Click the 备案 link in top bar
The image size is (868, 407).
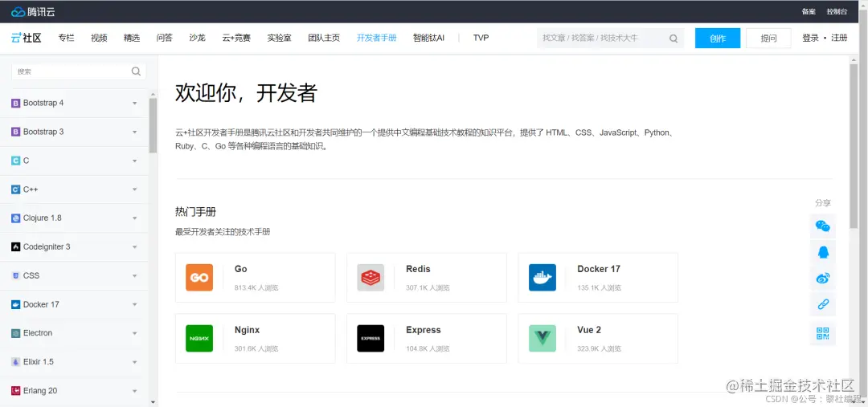coord(809,11)
